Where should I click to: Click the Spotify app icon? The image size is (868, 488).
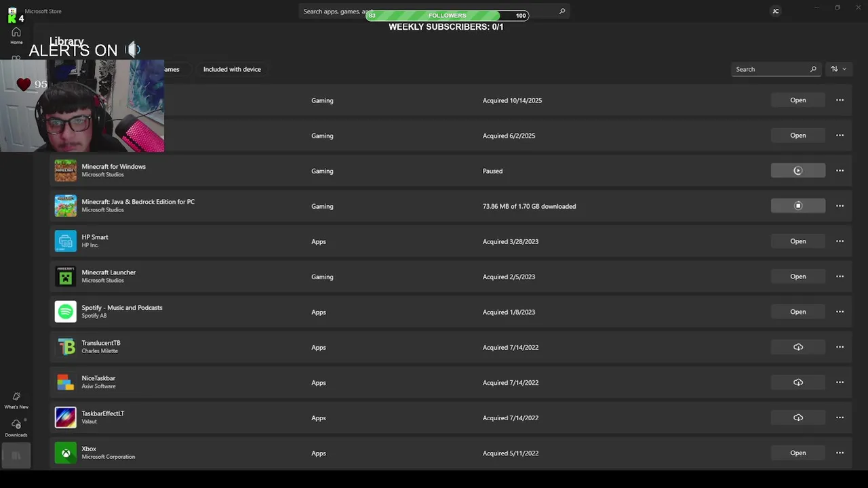pyautogui.click(x=66, y=312)
